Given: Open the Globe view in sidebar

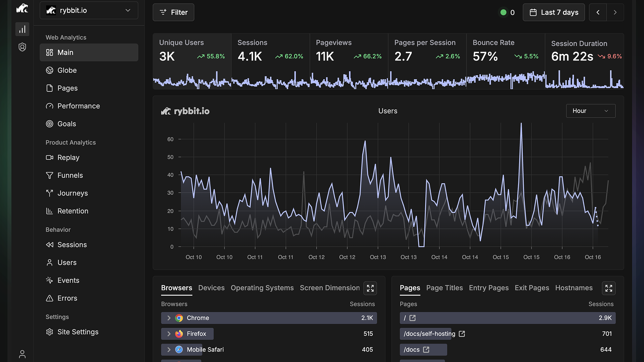Looking at the screenshot, I should 89,70.
